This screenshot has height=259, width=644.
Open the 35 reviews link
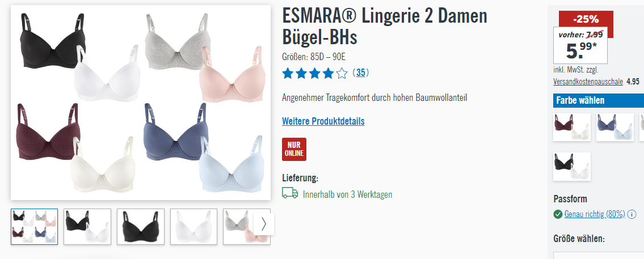(361, 73)
